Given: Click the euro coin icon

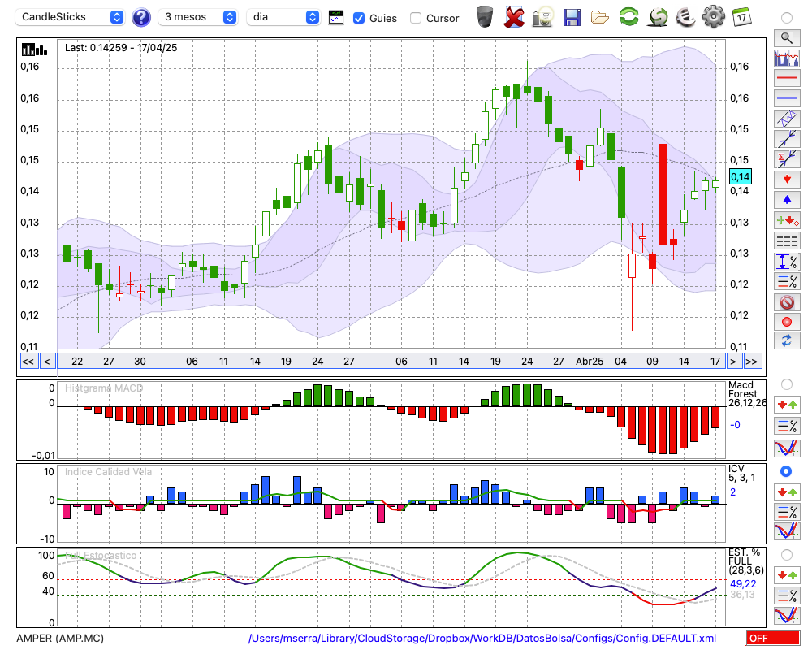Looking at the screenshot, I should click(x=685, y=17).
